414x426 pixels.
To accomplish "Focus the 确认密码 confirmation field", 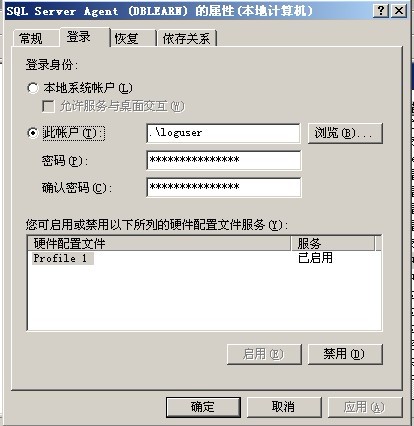I will pos(223,187).
